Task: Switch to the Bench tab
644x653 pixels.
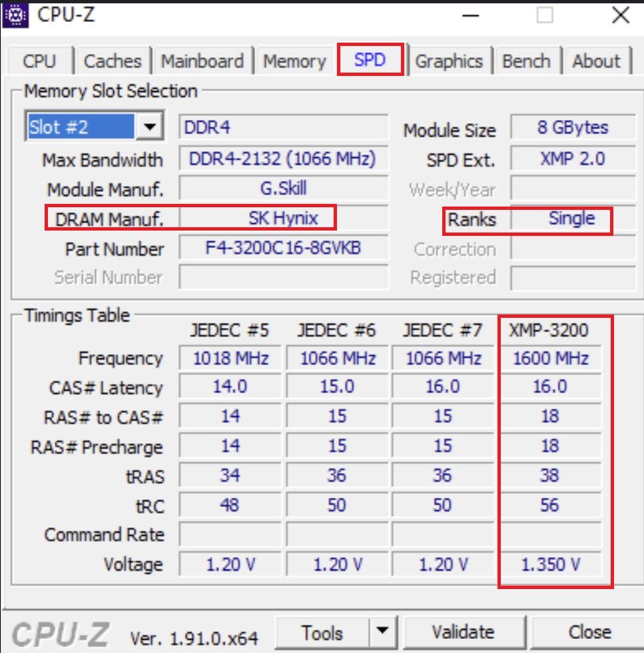Action: (x=527, y=61)
